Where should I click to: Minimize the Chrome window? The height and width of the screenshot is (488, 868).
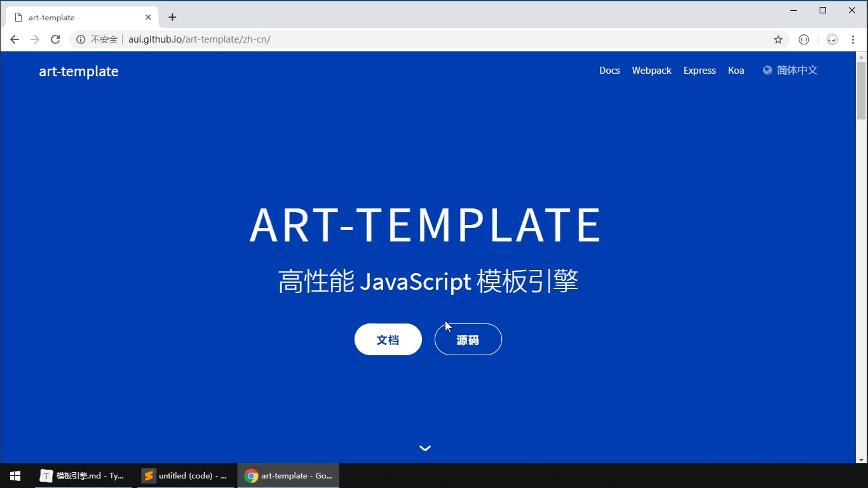794,10
